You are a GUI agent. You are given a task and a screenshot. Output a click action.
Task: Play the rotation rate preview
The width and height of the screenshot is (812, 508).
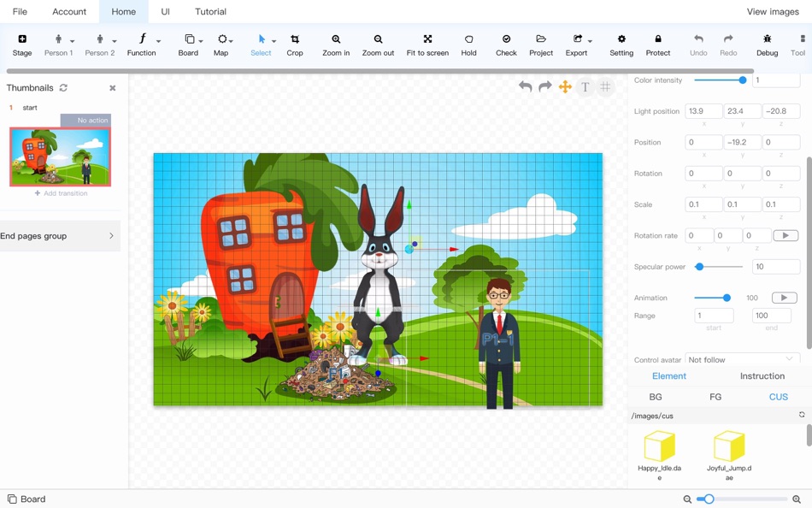click(x=786, y=235)
